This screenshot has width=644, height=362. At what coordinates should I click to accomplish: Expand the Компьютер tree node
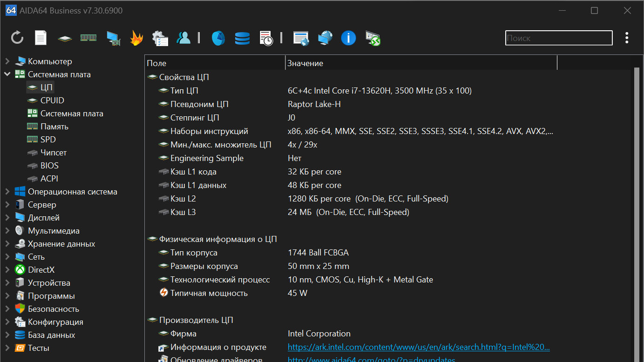pos(7,61)
